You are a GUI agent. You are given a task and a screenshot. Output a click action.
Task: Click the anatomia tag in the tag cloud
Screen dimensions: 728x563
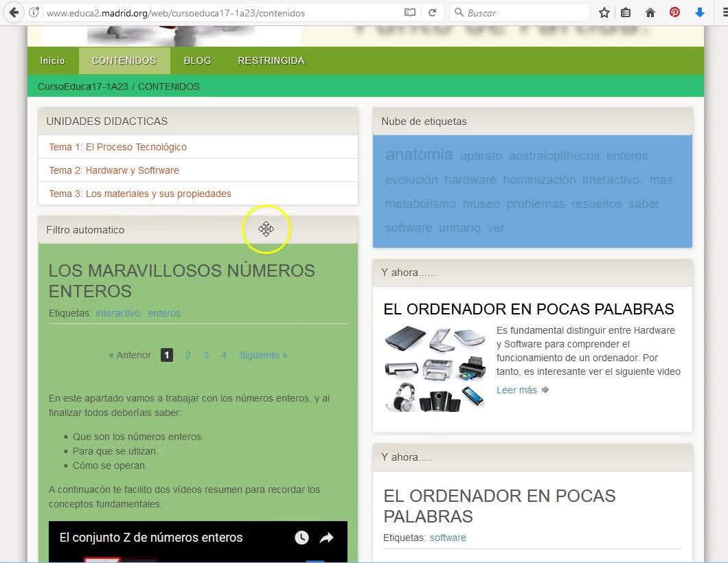(419, 154)
